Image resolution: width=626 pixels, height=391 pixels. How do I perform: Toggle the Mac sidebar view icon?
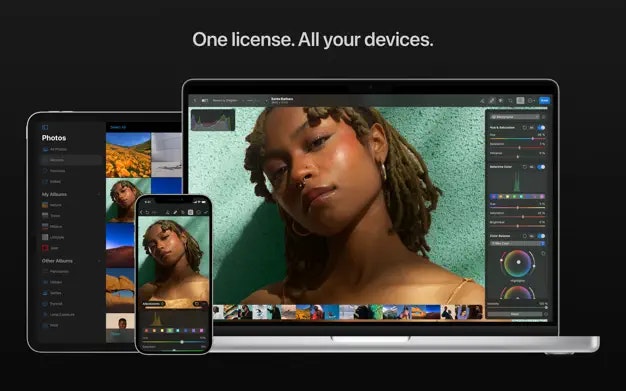[204, 100]
